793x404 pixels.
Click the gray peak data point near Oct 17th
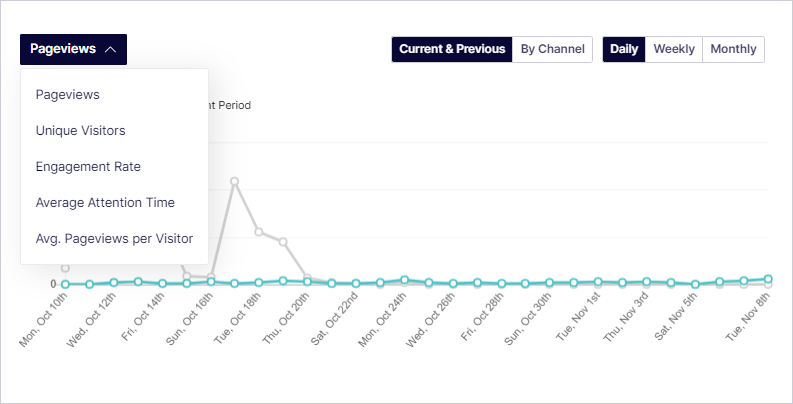pyautogui.click(x=234, y=181)
